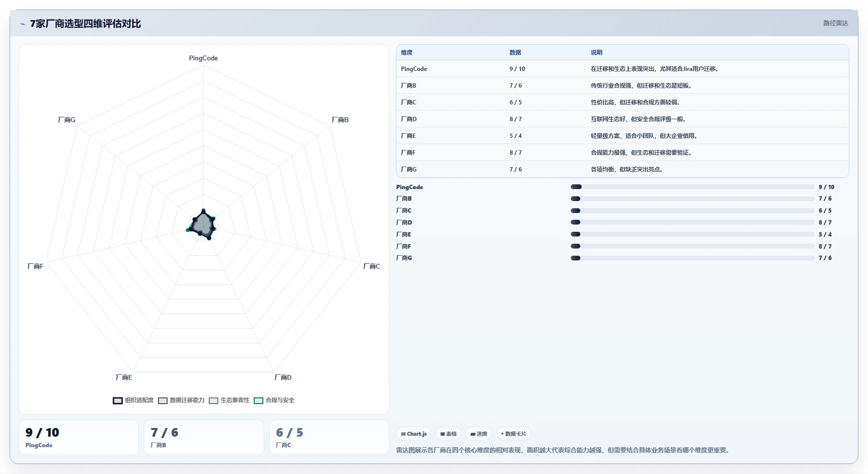Open the 6 / 5 厂商C summary card

[x=329, y=437]
